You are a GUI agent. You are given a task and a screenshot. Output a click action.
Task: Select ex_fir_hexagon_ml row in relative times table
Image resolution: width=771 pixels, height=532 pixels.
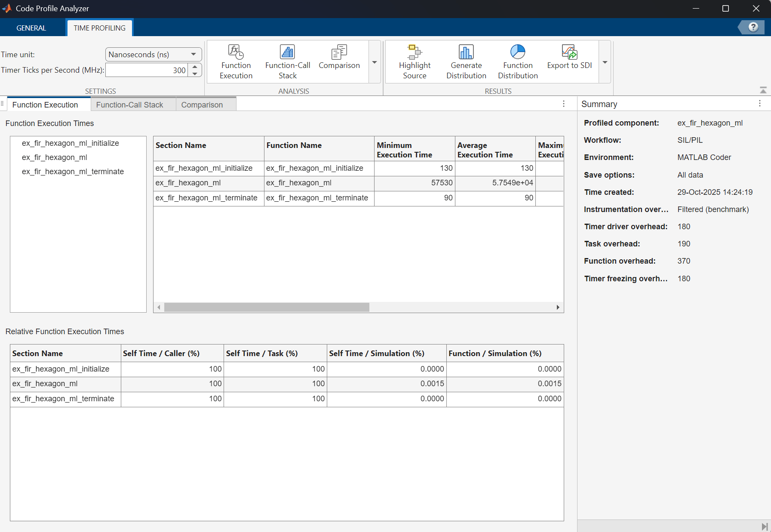point(287,384)
